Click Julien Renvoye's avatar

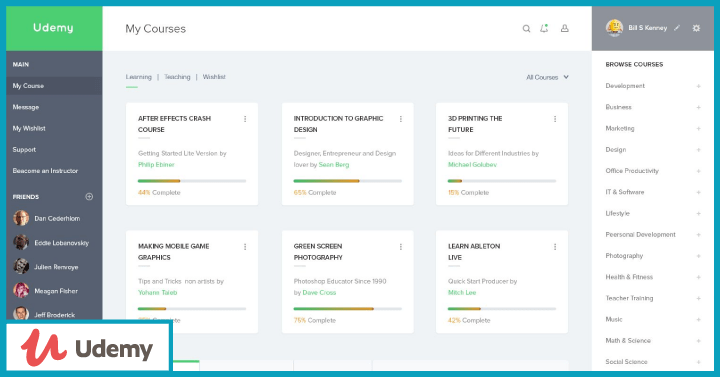pos(21,266)
